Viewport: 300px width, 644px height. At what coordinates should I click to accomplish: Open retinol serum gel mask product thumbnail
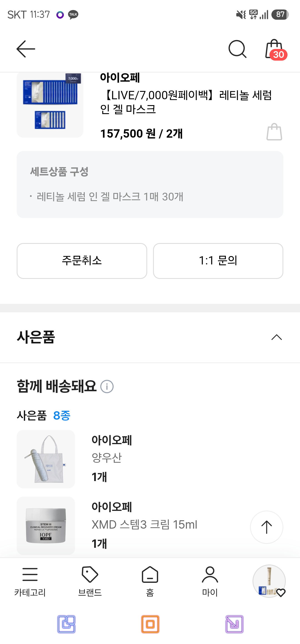click(x=50, y=105)
